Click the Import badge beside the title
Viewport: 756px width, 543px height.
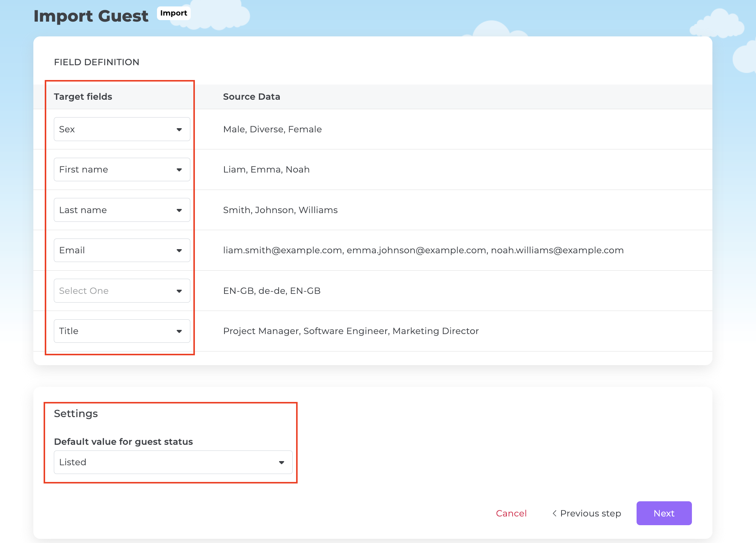[174, 13]
